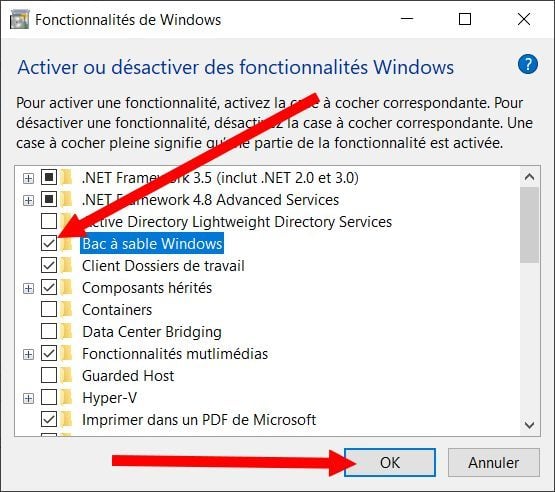555x492 pixels.
Task: Click the scrollbar down arrow in features list
Action: pos(530,424)
